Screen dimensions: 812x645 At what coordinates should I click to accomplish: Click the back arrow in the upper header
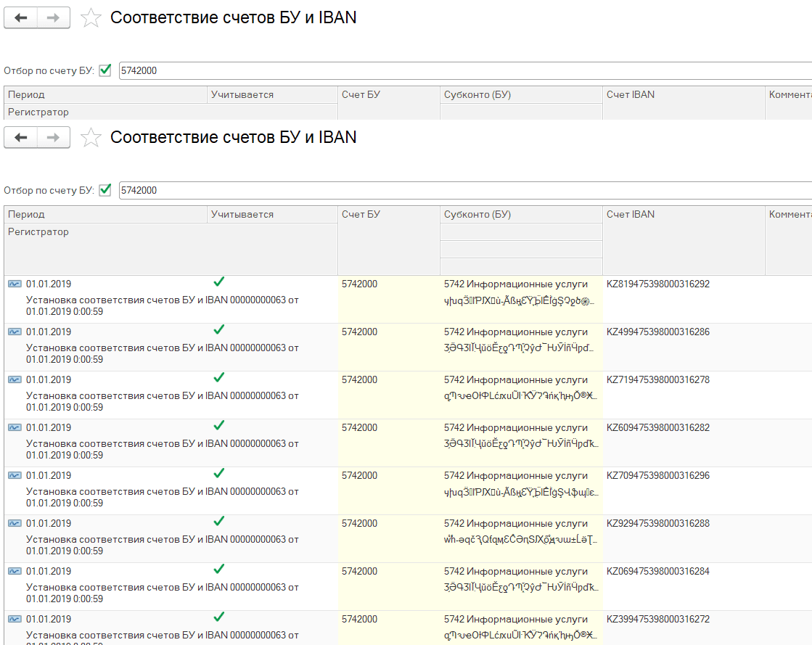(20, 18)
